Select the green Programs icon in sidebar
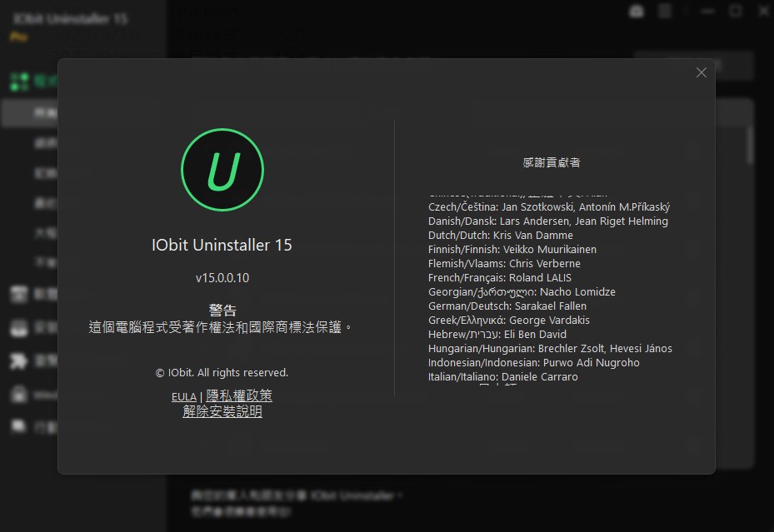The height and width of the screenshot is (532, 774). coord(20,81)
